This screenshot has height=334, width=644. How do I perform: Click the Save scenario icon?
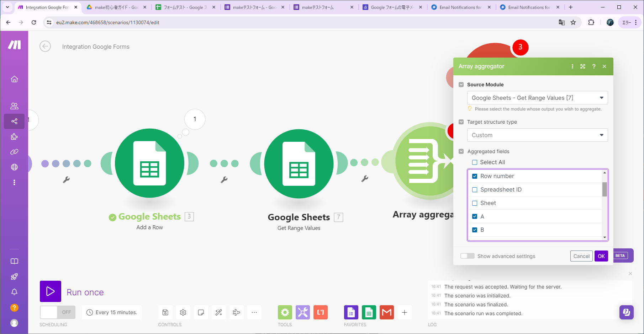click(x=165, y=312)
